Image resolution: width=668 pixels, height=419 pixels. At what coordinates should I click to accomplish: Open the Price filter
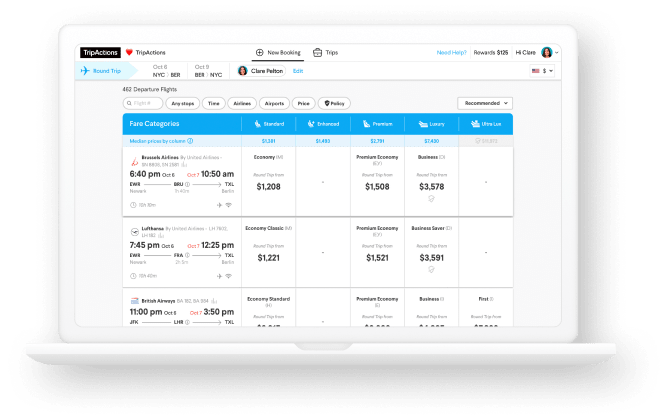tap(303, 103)
